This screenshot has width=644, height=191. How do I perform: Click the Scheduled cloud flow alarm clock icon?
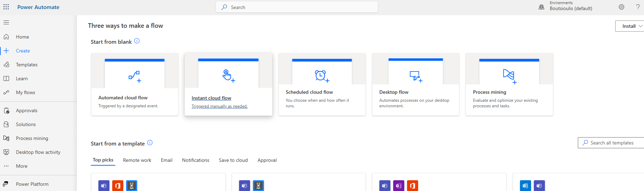[322, 76]
